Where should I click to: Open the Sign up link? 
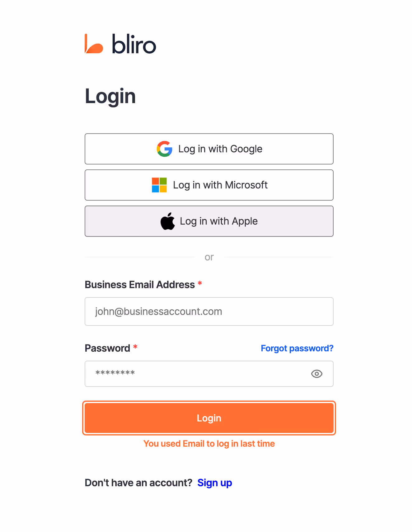(215, 483)
